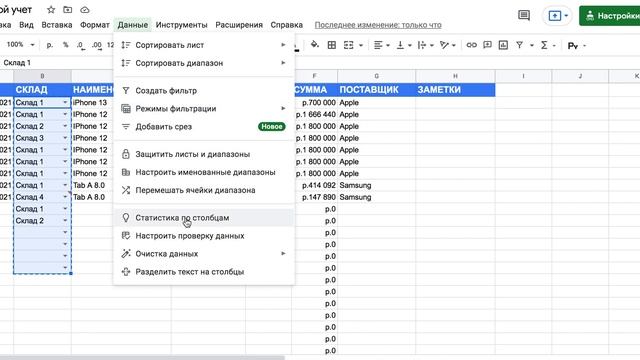Select Добавить срез menu item
640x360 pixels.
(204, 127)
